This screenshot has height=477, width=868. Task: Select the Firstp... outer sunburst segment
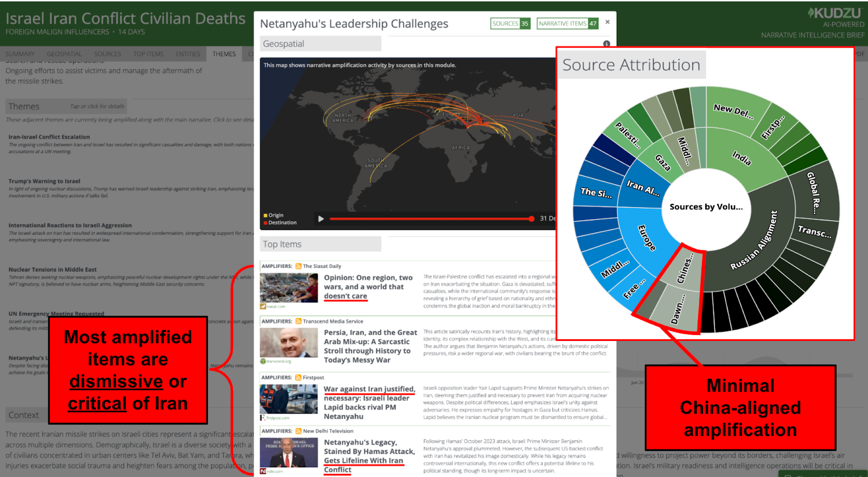click(x=773, y=127)
